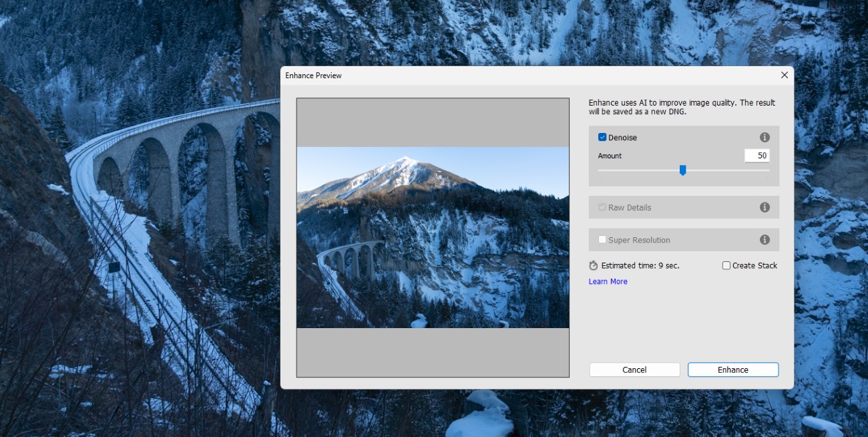Enable the Super Resolution checkbox
Screen dimensions: 868x437
[602, 240]
